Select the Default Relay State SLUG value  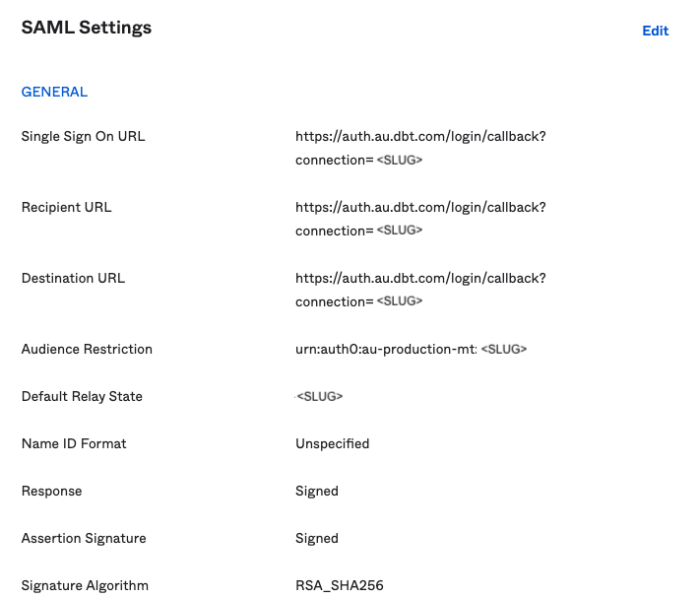pos(319,396)
